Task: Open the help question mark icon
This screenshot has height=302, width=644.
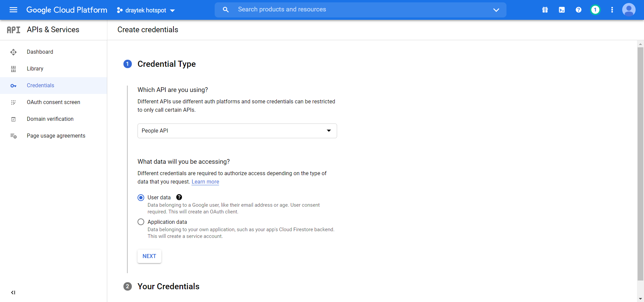Action: (x=579, y=10)
